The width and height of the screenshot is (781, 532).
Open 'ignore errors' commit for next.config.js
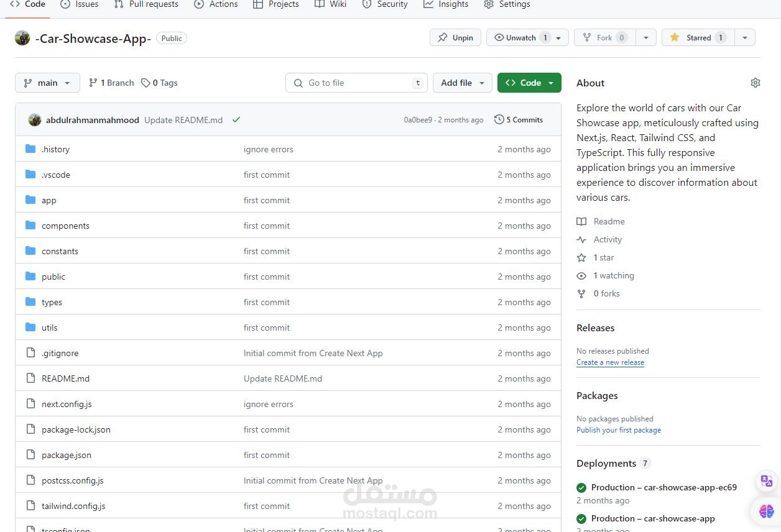[269, 404]
